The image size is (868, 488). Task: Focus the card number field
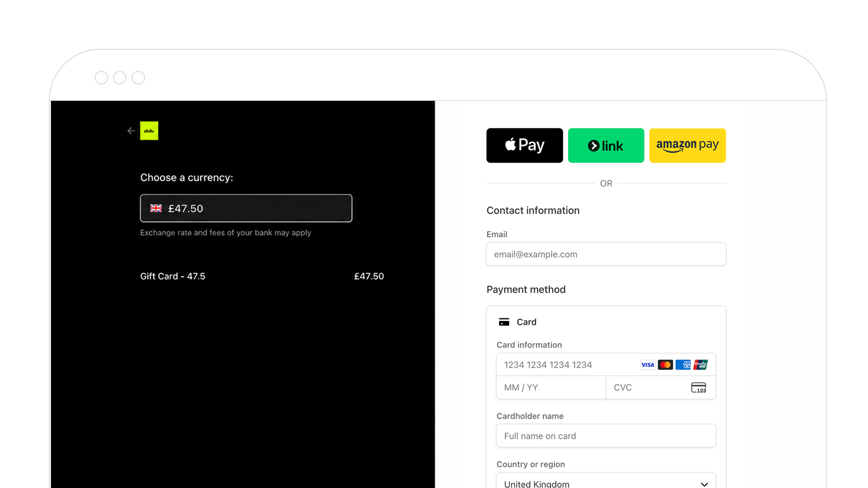(606, 365)
